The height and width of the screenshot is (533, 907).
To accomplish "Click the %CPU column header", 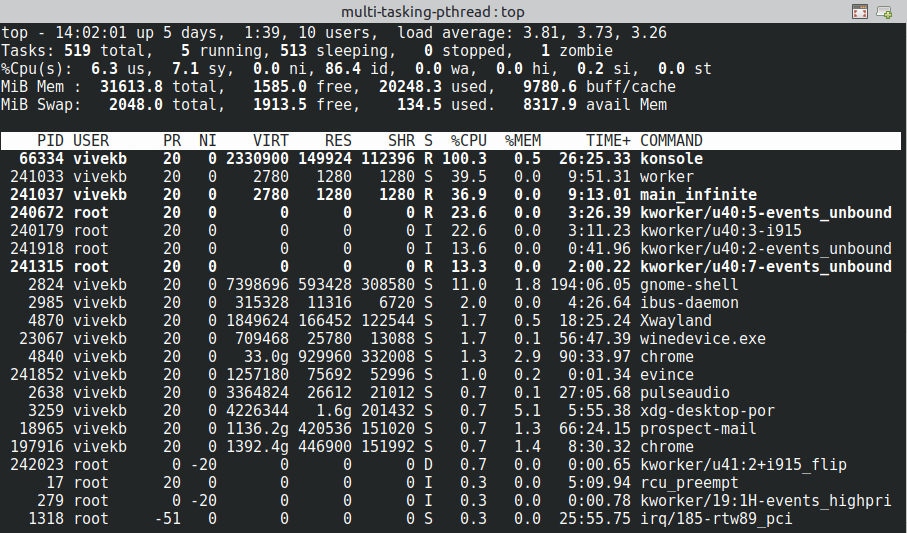I will pos(467,141).
